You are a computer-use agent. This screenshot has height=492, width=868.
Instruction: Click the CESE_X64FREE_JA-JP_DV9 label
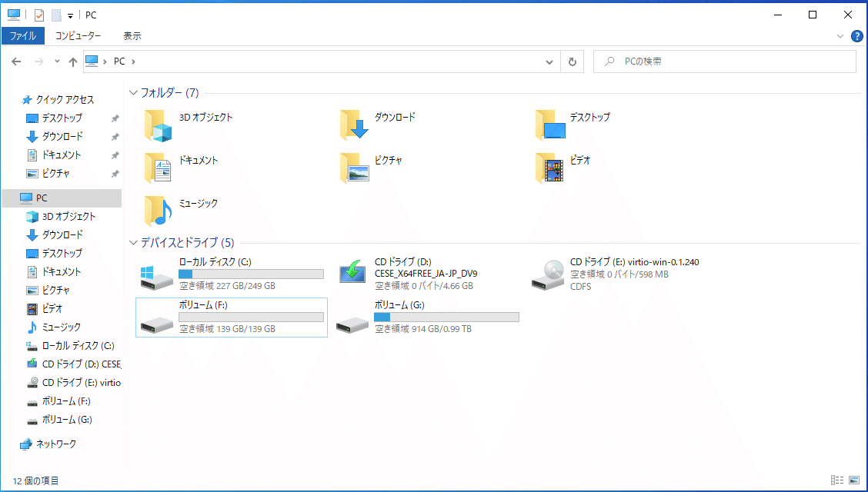tap(426, 274)
